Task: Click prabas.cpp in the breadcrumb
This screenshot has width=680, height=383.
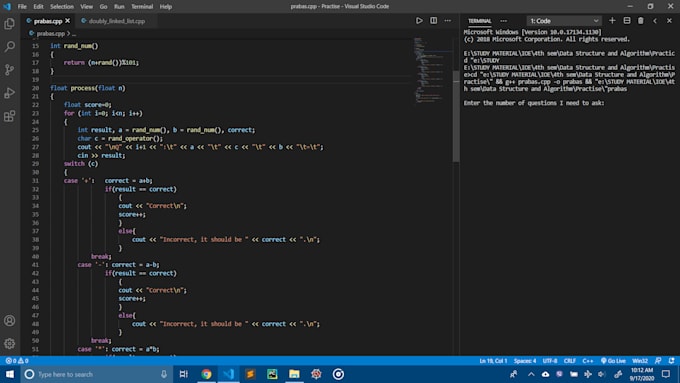Action: [51, 33]
